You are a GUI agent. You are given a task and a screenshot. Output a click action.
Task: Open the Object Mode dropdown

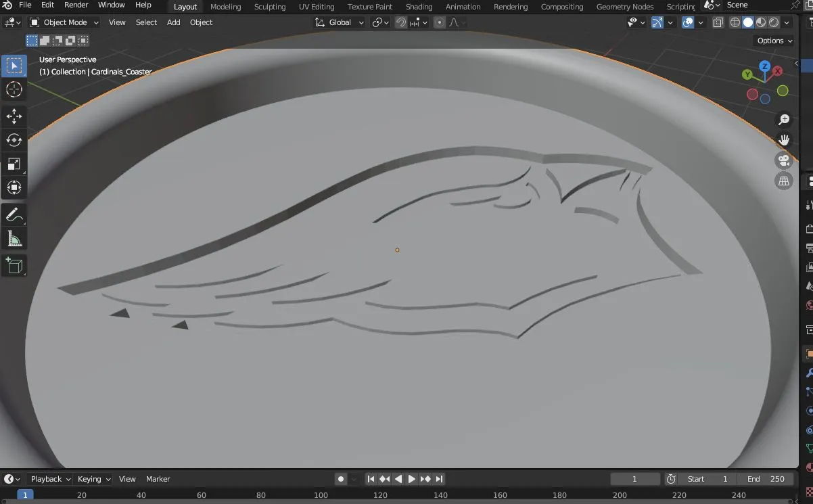[x=64, y=22]
